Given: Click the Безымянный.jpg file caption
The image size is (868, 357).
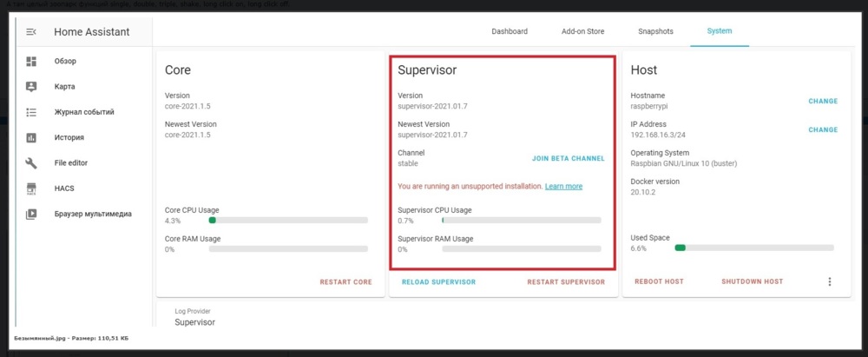Looking at the screenshot, I should pyautogui.click(x=71, y=338).
